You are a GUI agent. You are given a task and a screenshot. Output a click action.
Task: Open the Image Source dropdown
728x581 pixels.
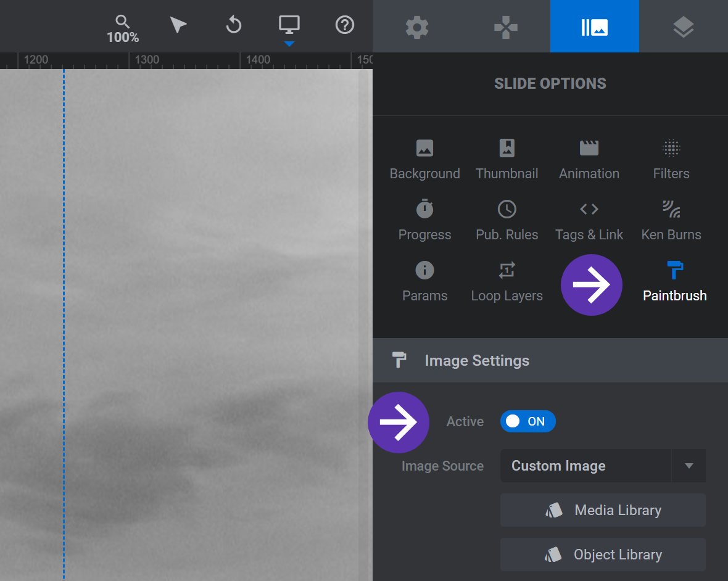tap(603, 466)
